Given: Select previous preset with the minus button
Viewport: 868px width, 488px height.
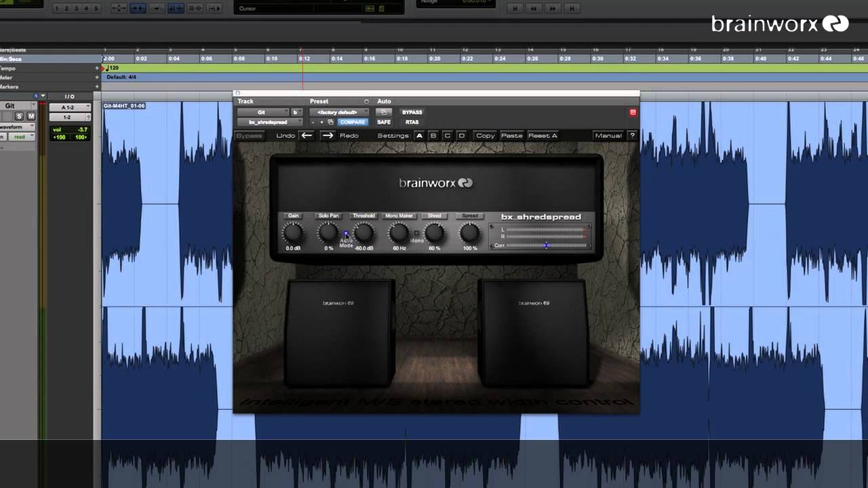Looking at the screenshot, I should point(313,122).
